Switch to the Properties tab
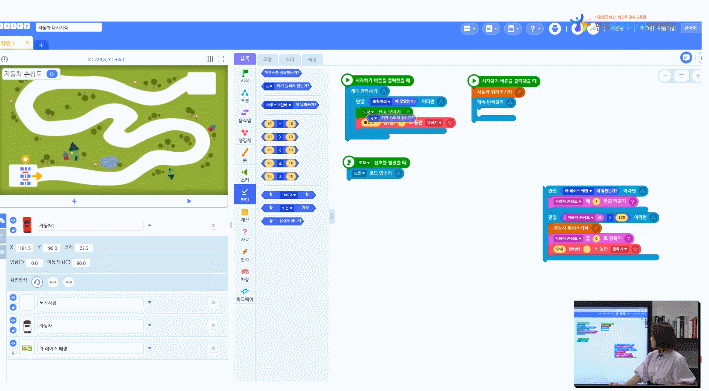Image resolution: width=709 pixels, height=391 pixels. click(312, 59)
